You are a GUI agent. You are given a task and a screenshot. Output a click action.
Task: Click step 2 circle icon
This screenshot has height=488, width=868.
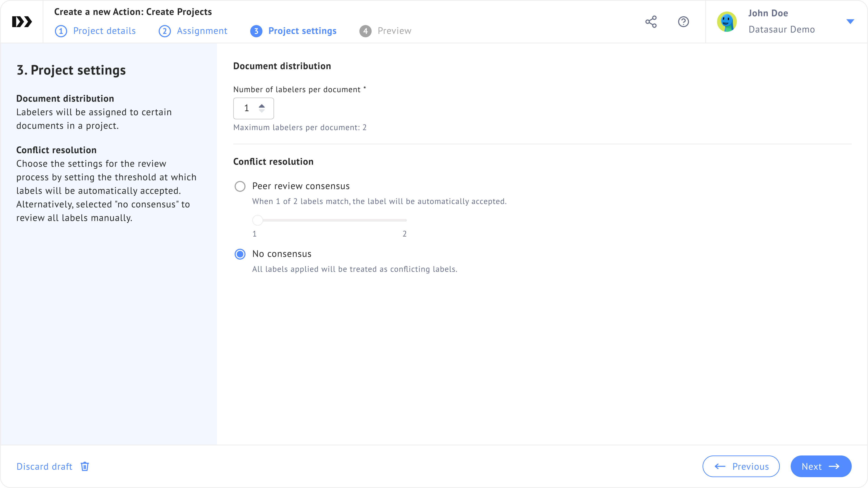(x=164, y=31)
